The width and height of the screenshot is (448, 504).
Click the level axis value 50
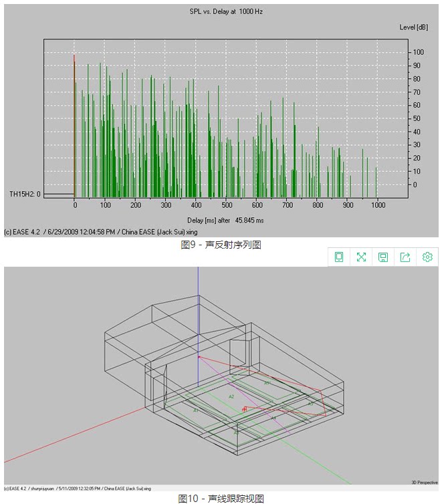click(417, 118)
